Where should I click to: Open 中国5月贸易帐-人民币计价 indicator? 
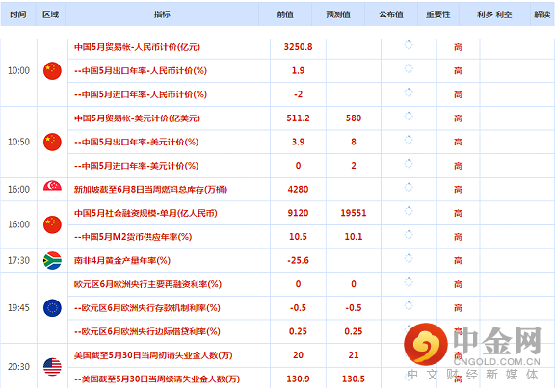138,47
